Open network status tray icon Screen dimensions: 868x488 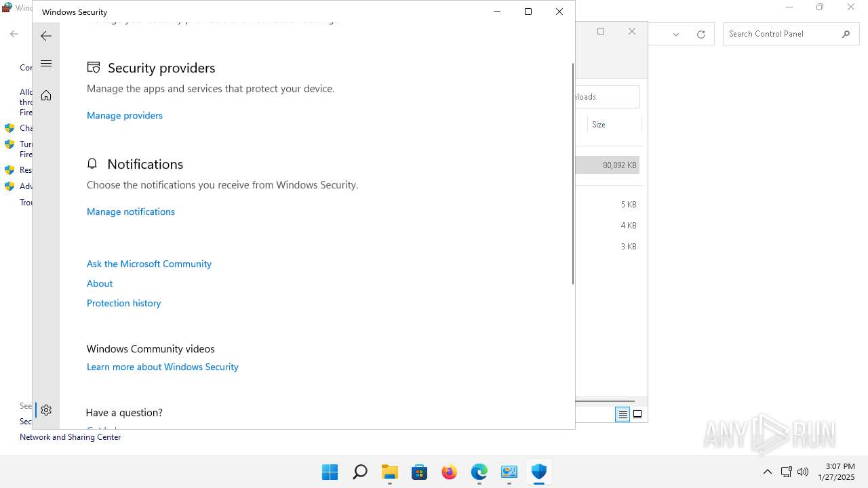coord(787,472)
